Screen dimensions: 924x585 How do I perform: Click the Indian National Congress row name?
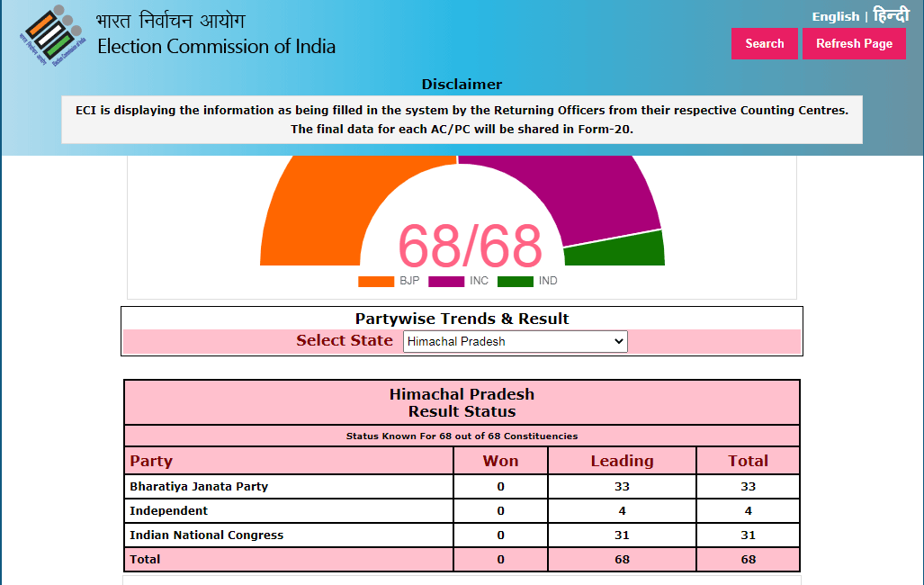206,535
